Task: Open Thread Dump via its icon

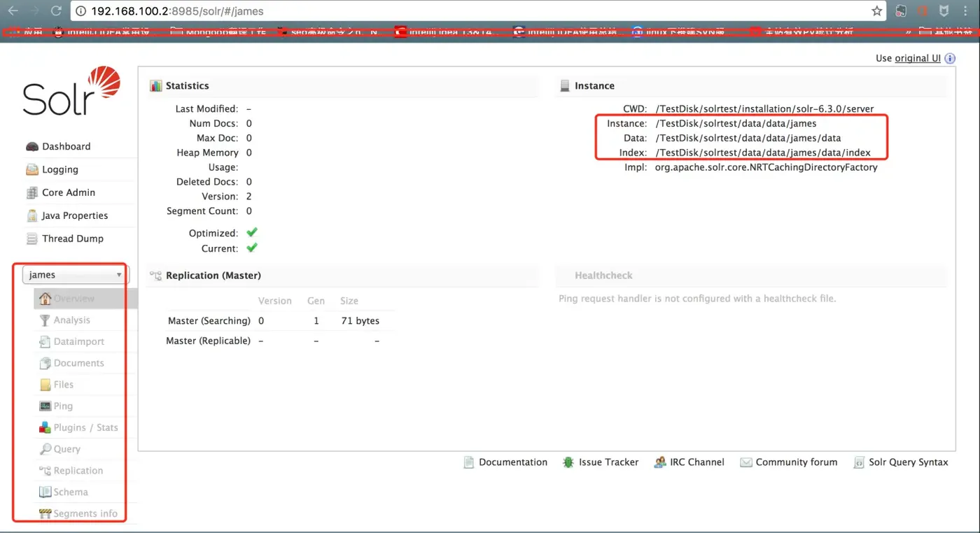Action: [32, 239]
